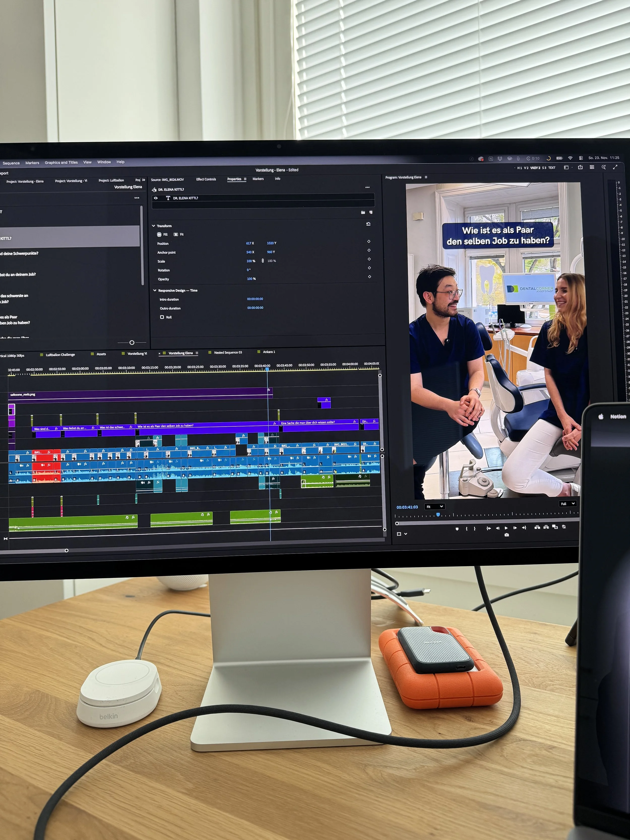Screen dimensions: 630x840
Task: Open Properties panel more options (three dots)
Action: (367, 188)
